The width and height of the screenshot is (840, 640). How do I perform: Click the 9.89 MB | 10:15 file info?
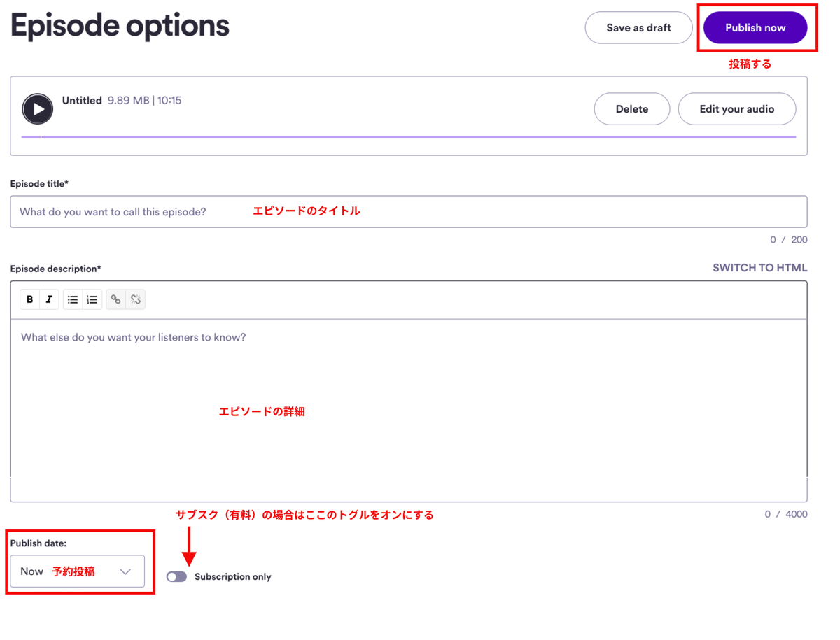coord(144,101)
